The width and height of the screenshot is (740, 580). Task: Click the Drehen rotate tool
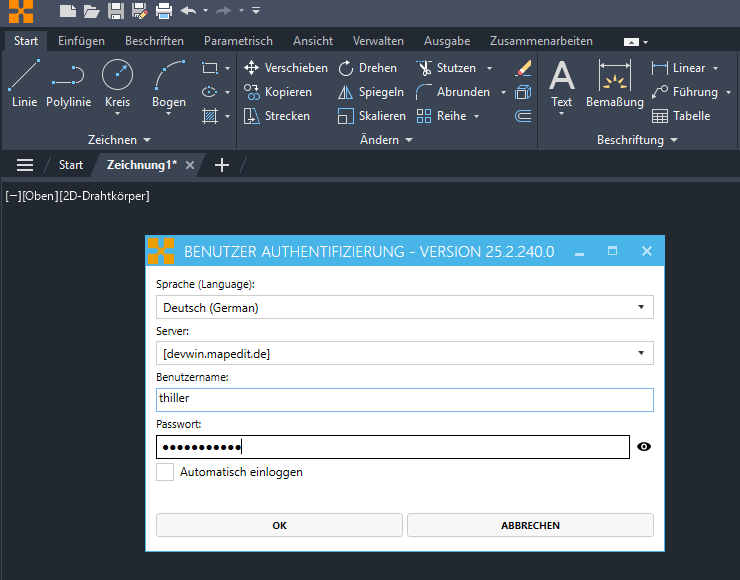(368, 68)
